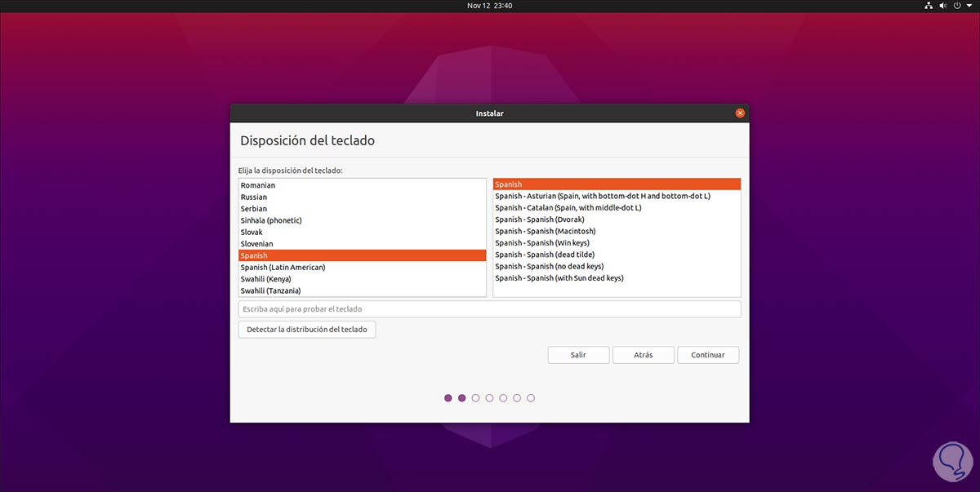Focus the keyboard test input field

489,309
